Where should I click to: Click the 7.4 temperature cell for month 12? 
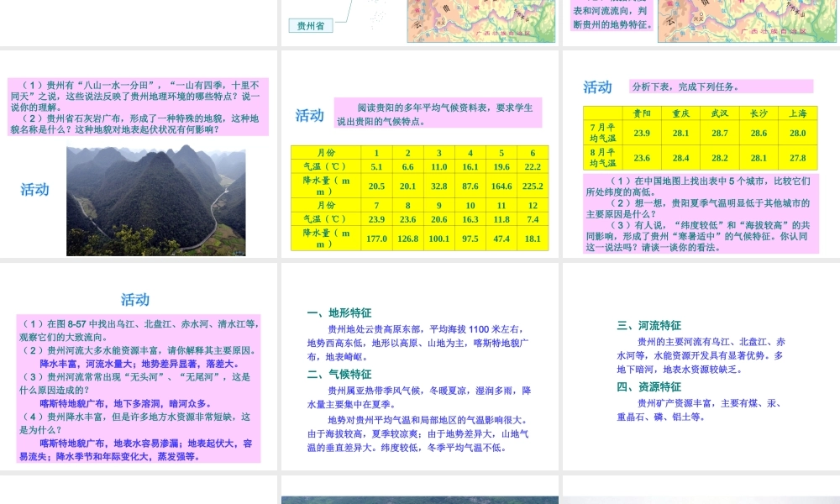pyautogui.click(x=533, y=219)
